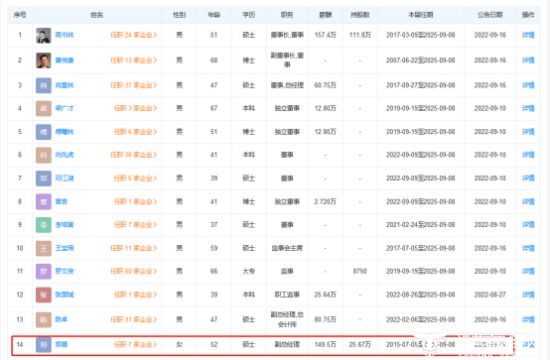550x360 pixels.
Task: Click the 学历 column header
Action: 249,15
